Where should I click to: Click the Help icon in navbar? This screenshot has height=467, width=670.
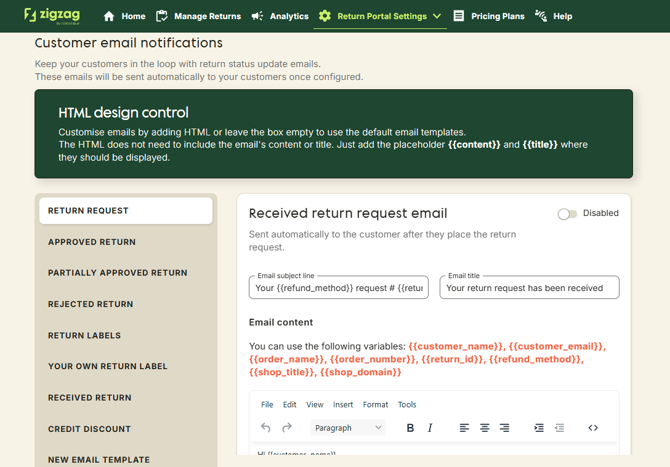[x=541, y=16]
